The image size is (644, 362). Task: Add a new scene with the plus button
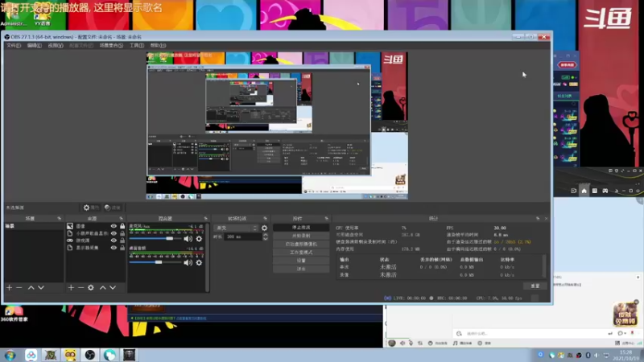click(9, 288)
